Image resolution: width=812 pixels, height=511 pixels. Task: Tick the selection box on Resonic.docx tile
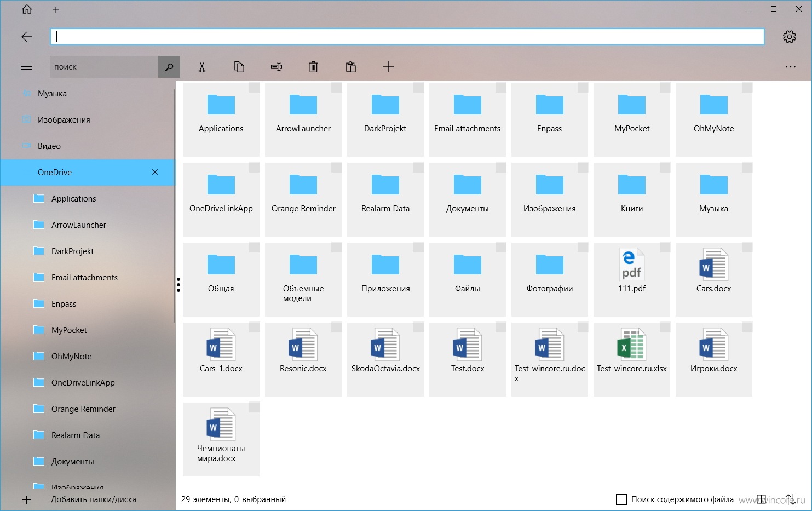pos(336,328)
